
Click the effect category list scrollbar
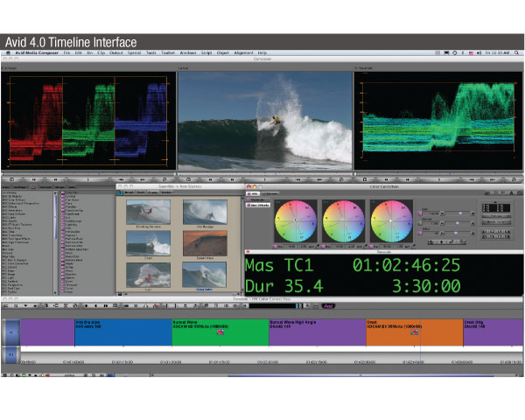[x=56, y=243]
